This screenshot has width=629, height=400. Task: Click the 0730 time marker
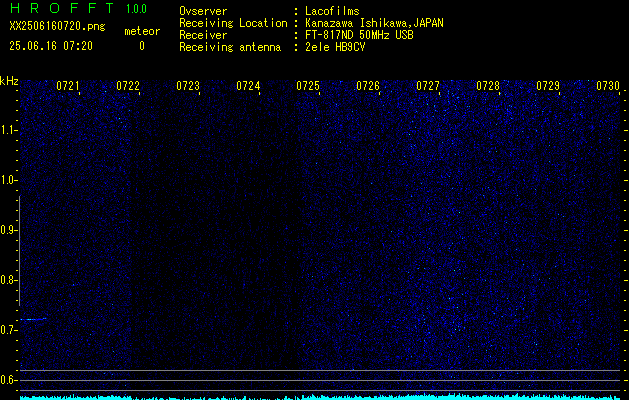(608, 86)
